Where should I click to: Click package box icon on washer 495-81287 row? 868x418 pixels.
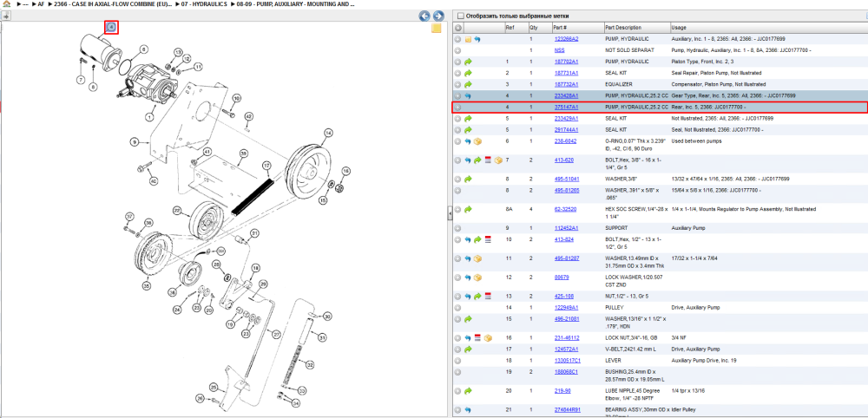pos(477,258)
